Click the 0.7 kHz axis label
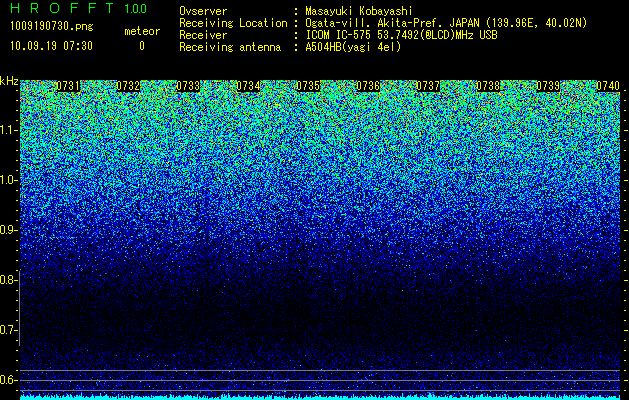Viewport: 629px width, 400px height. point(8,330)
